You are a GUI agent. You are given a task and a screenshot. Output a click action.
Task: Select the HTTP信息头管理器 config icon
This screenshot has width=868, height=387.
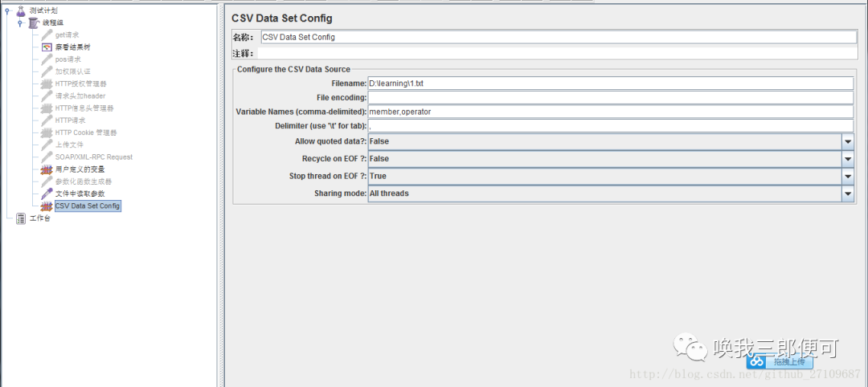[47, 108]
